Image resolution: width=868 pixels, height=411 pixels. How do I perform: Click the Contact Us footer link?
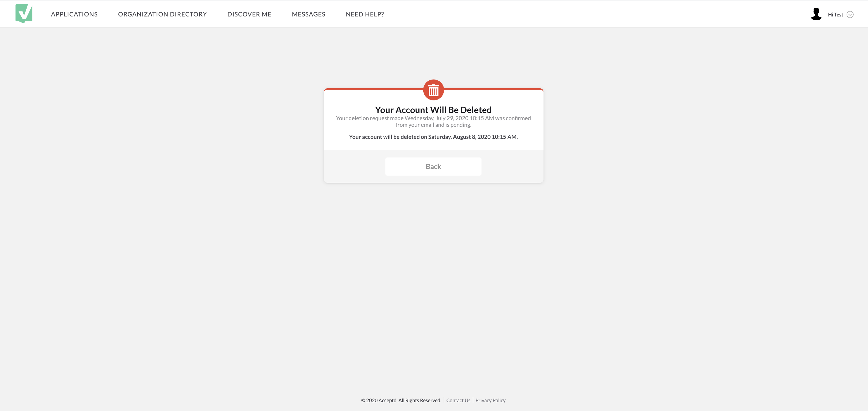[x=458, y=400]
